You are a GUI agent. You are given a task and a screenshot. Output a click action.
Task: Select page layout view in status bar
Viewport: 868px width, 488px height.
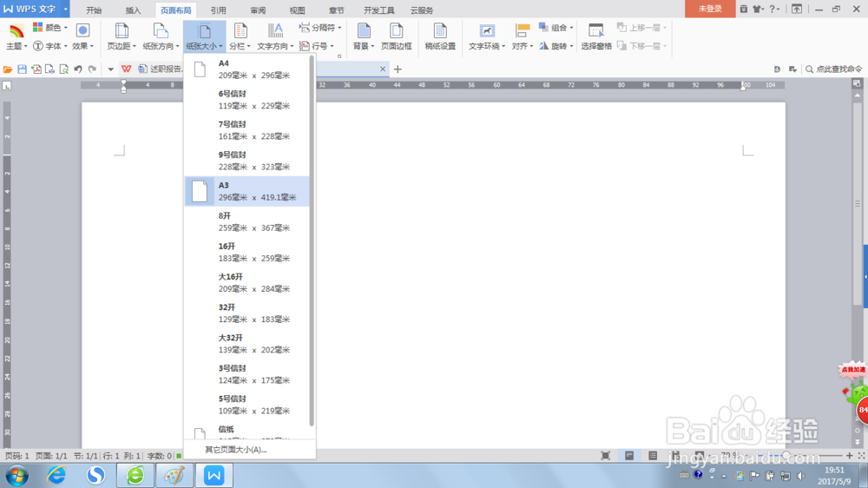(x=629, y=455)
